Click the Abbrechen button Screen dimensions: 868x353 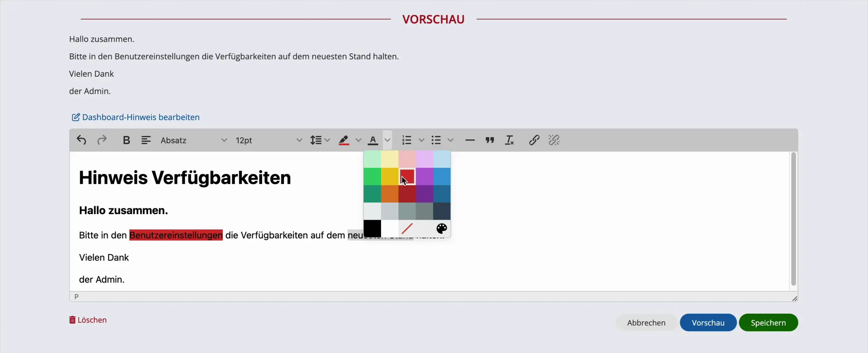pyautogui.click(x=646, y=322)
